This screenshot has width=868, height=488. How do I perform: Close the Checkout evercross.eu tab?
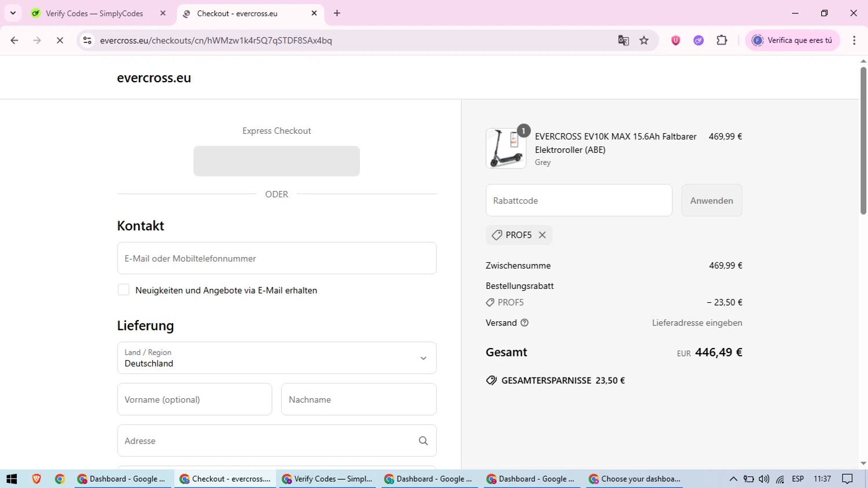pyautogui.click(x=314, y=13)
